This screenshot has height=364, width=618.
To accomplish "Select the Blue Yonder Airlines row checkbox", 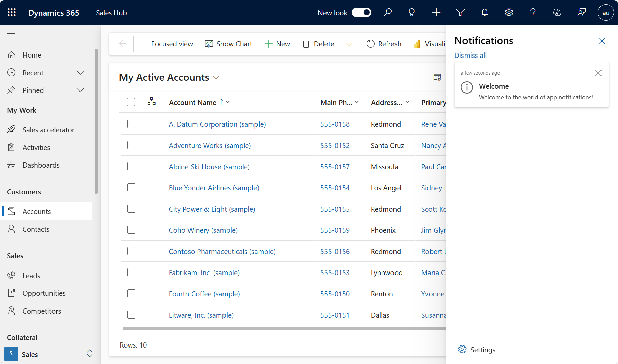I will (x=131, y=187).
